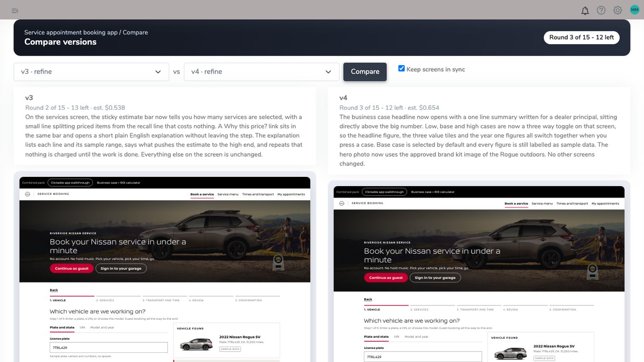Select VIN tab in v3 preview
644x362 pixels.
pyautogui.click(x=82, y=328)
